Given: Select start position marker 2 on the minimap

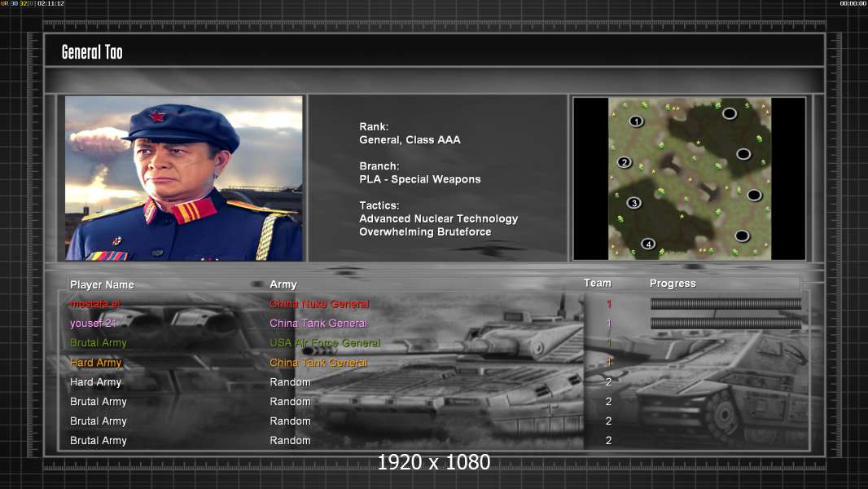Looking at the screenshot, I should (625, 162).
